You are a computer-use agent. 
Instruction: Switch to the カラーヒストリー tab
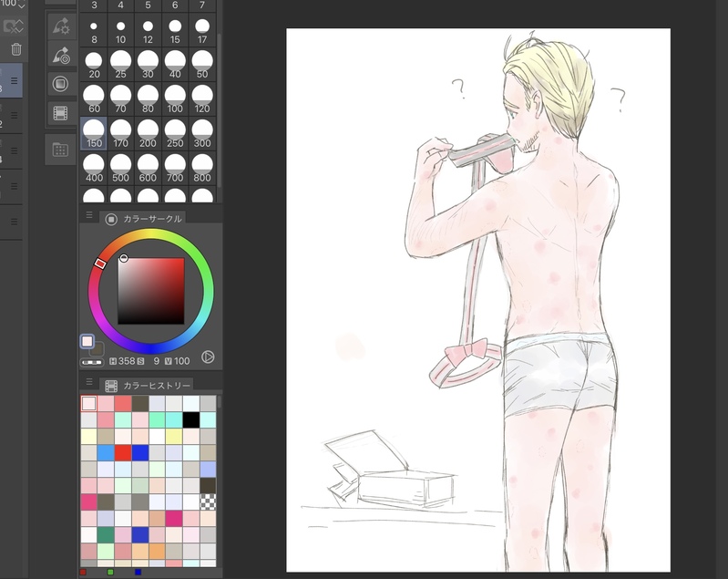(148, 385)
